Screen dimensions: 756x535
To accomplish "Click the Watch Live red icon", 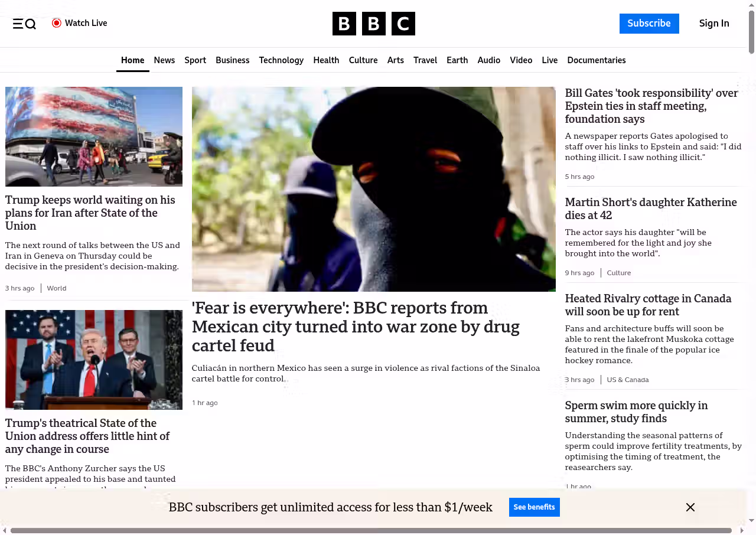I will [x=57, y=23].
